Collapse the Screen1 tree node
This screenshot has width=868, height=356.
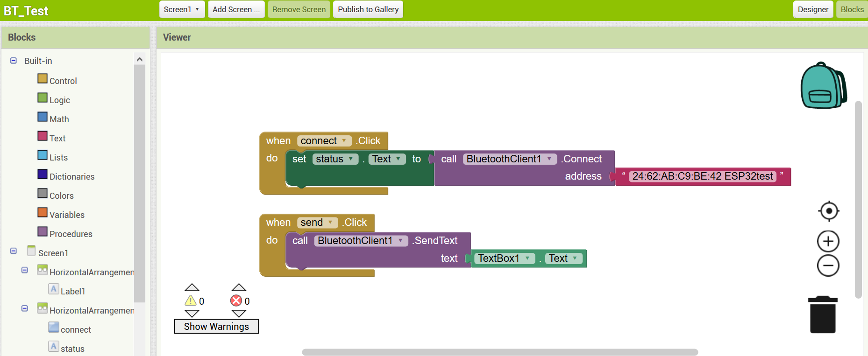coord(14,251)
